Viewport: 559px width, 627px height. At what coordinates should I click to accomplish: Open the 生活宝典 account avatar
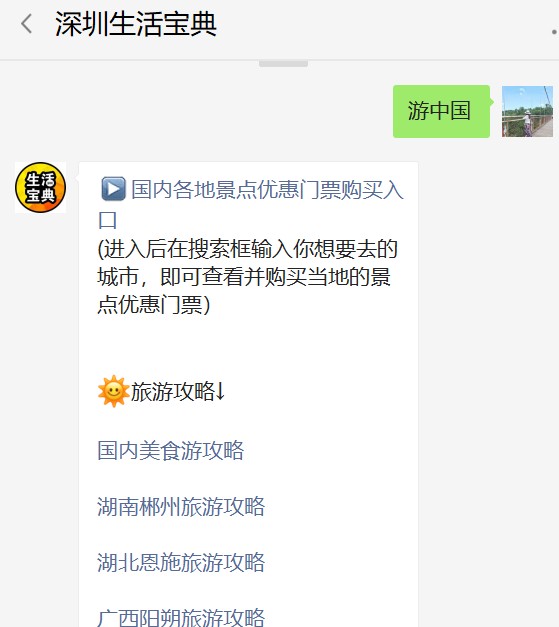click(x=40, y=188)
